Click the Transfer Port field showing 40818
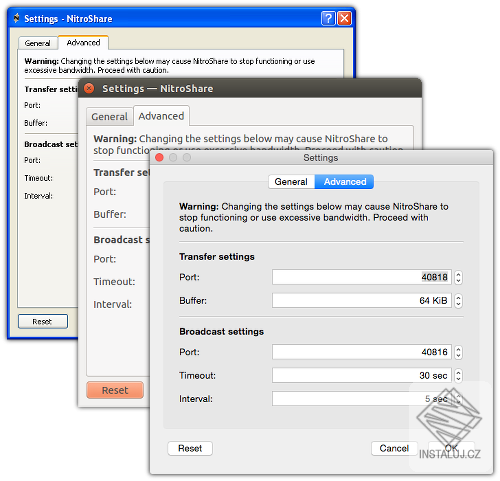Viewport: 500px width, 481px height. pyautogui.click(x=362, y=277)
